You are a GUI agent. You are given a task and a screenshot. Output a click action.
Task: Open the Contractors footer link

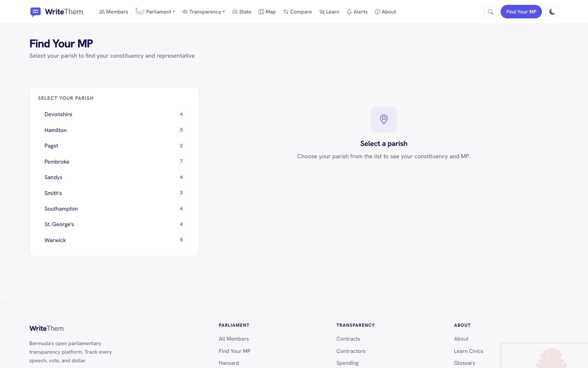tap(351, 351)
